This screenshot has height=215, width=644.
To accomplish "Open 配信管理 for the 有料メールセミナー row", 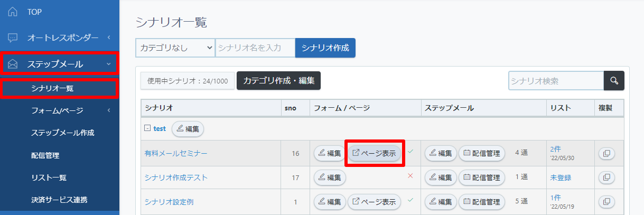I will coord(481,153).
